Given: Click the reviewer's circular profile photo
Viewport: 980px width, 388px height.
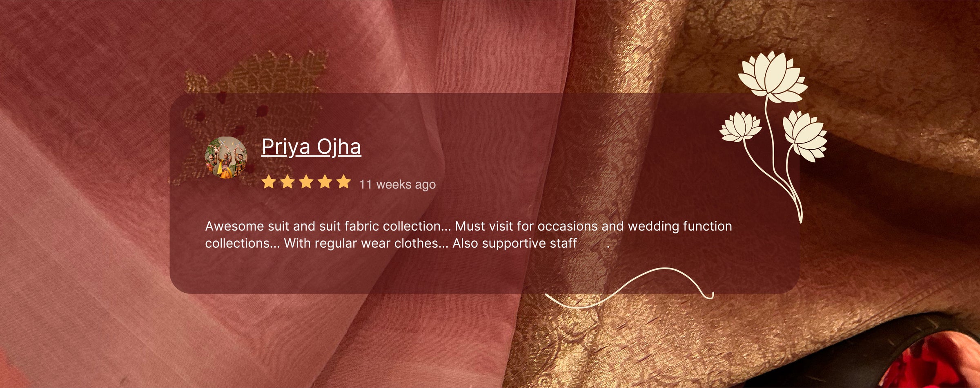Looking at the screenshot, I should pyautogui.click(x=226, y=158).
